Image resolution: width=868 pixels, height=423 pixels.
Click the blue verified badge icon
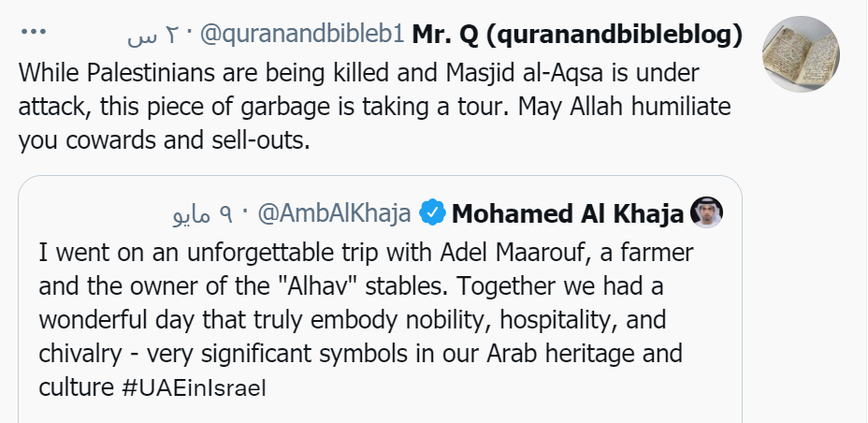click(431, 213)
